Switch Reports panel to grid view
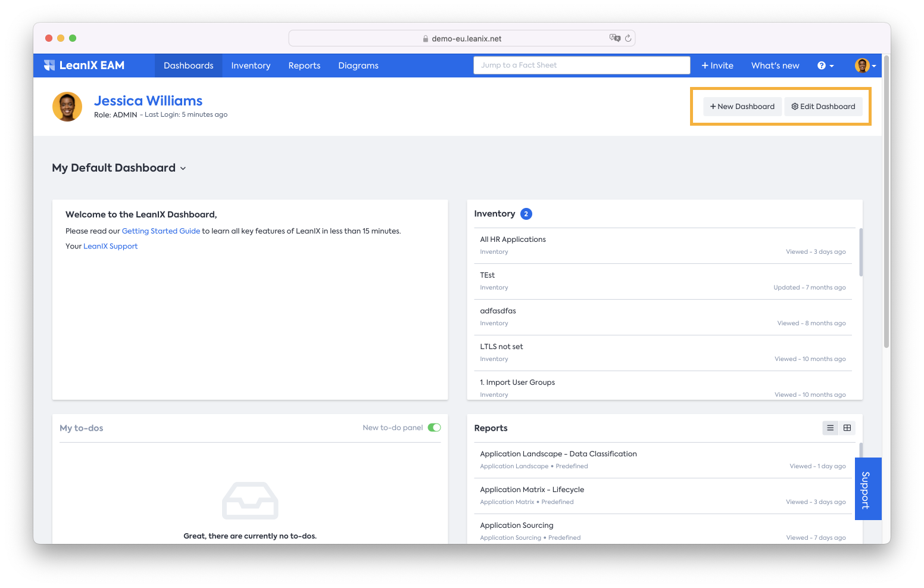Image resolution: width=924 pixels, height=588 pixels. coord(847,428)
